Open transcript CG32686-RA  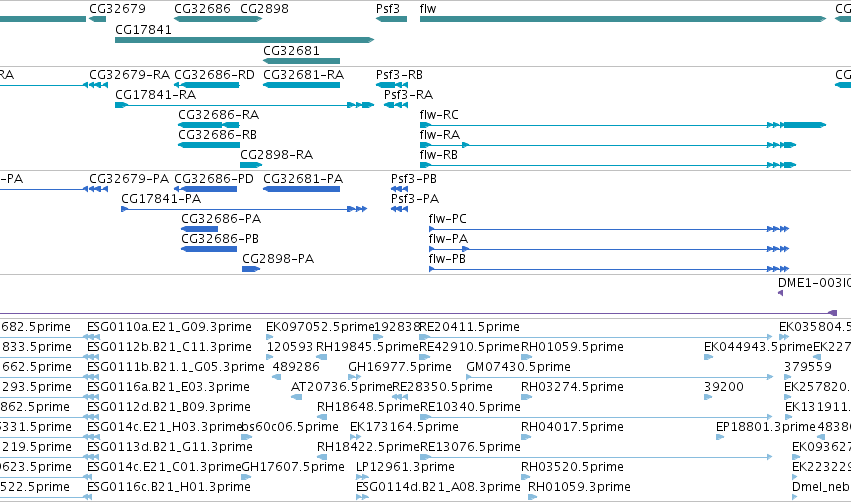click(x=218, y=115)
